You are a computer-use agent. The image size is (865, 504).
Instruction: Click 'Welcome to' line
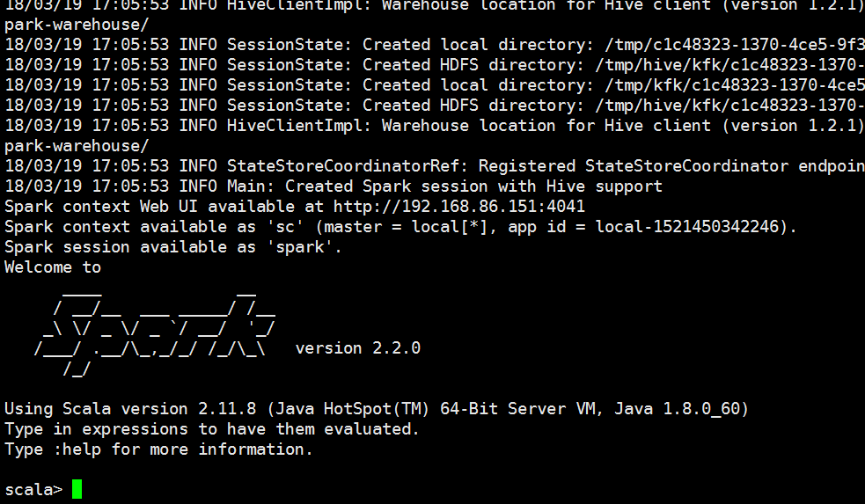(53, 267)
